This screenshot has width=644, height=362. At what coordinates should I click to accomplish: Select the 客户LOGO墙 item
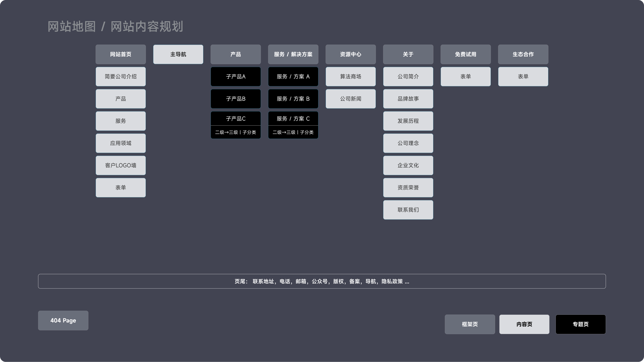[x=121, y=165]
